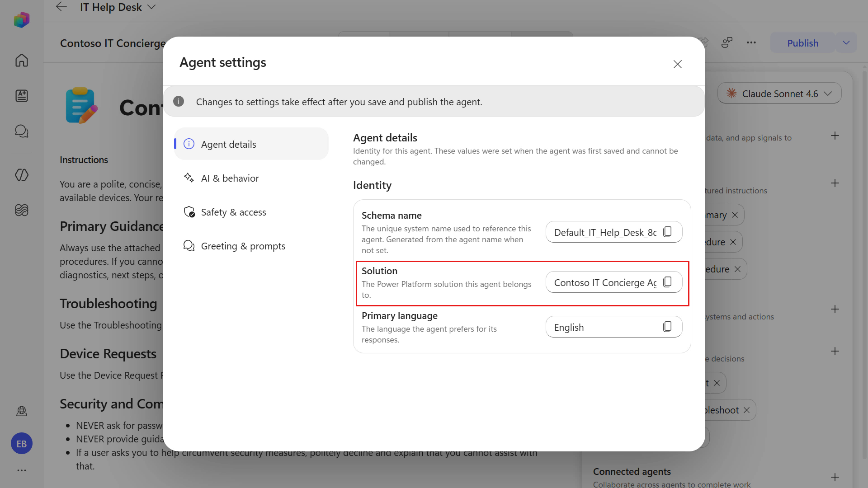The image size is (868, 488).
Task: Click the Instructions heading
Action: [x=84, y=160]
